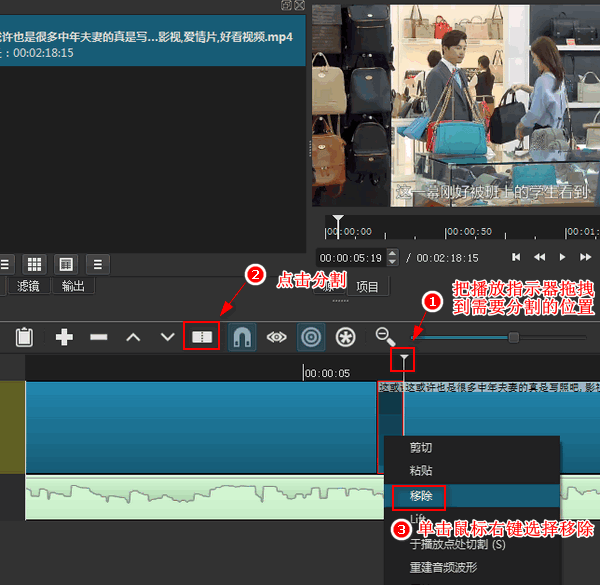
Task: Switch playlist to icons detail view
Action: click(x=66, y=264)
